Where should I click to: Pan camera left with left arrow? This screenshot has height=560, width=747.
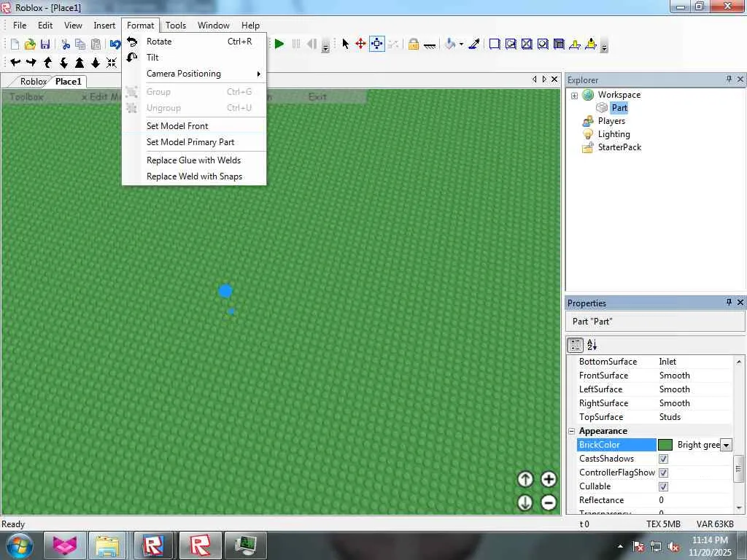(15, 63)
